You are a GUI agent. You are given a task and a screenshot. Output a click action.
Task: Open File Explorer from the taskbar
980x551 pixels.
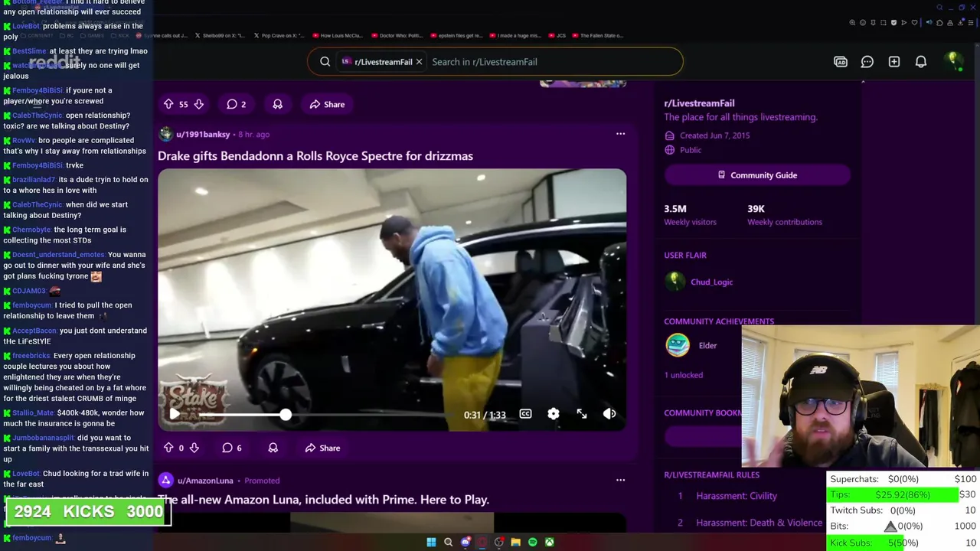(x=516, y=542)
